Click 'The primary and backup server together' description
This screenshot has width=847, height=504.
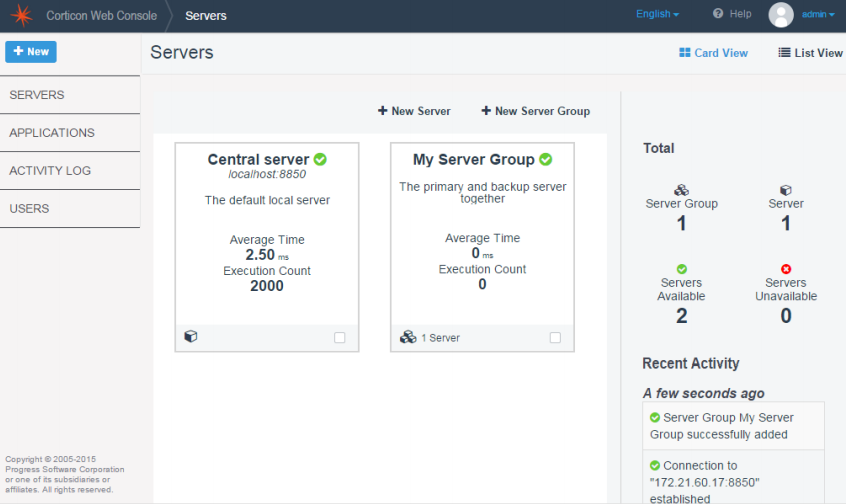click(x=482, y=192)
